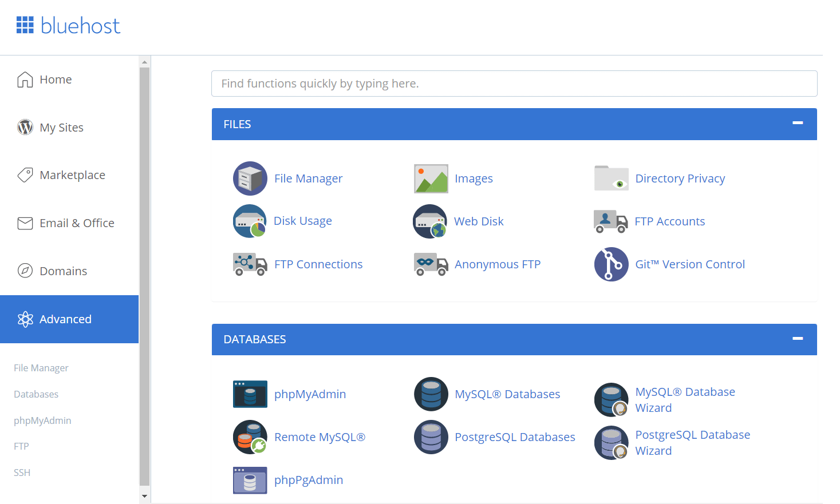This screenshot has height=504, width=840.
Task: Navigate to My Sites
Action: pos(61,127)
